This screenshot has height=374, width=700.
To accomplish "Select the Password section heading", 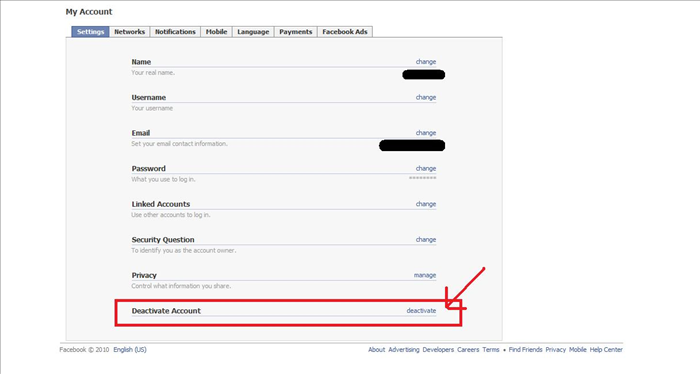I will pyautogui.click(x=149, y=169).
